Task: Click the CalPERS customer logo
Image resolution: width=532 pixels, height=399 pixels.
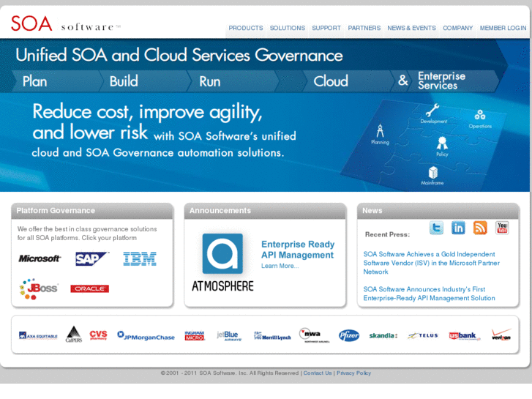Action: pos(74,334)
